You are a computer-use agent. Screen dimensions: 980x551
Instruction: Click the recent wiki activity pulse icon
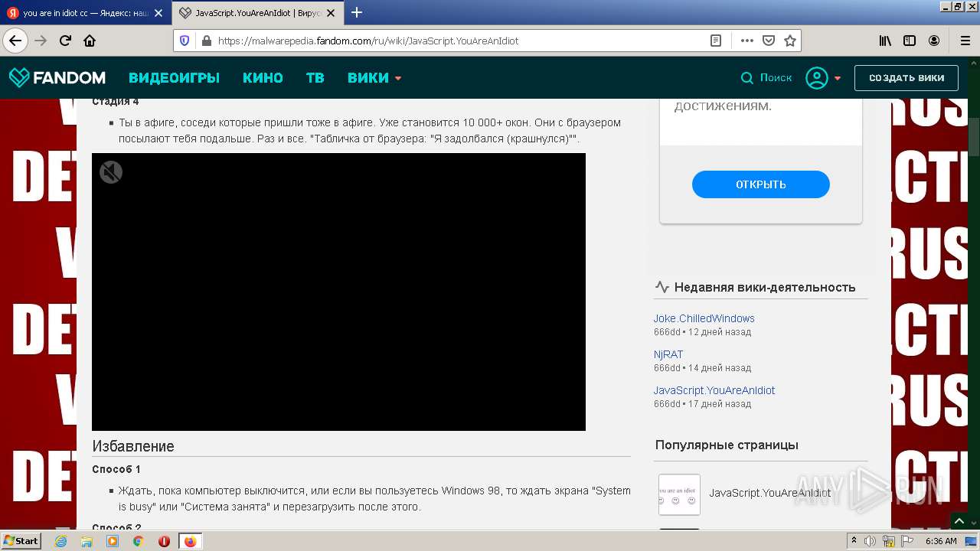coord(662,287)
